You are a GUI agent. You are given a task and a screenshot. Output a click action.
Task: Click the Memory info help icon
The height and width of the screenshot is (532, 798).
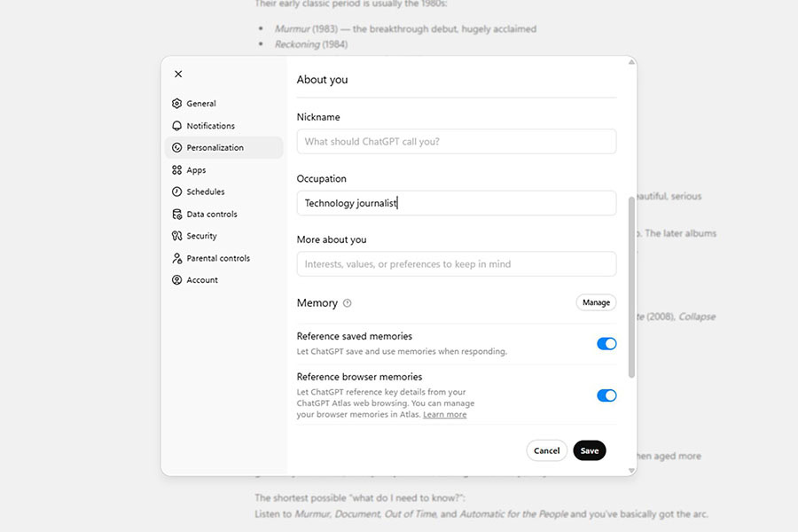[x=347, y=303]
